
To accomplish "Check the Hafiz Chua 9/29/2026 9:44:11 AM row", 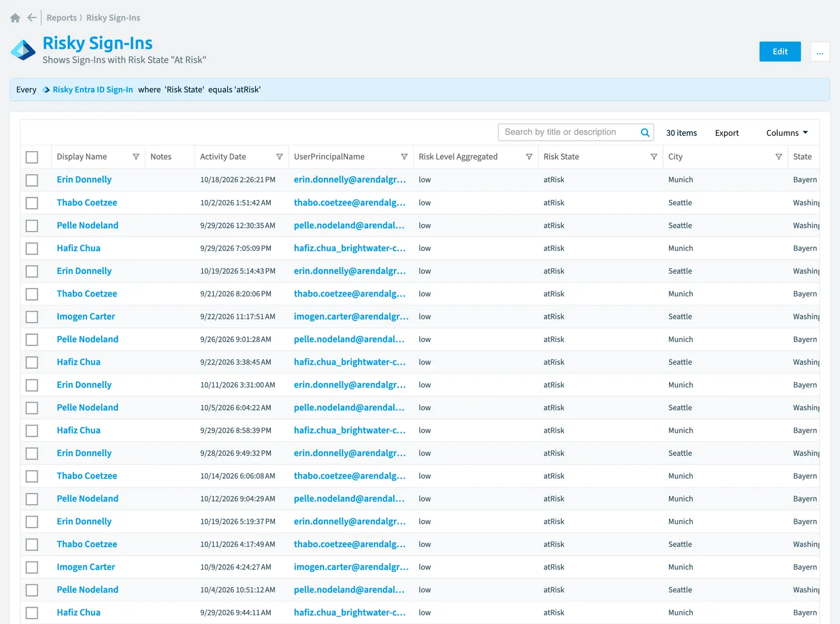I will pos(32,612).
